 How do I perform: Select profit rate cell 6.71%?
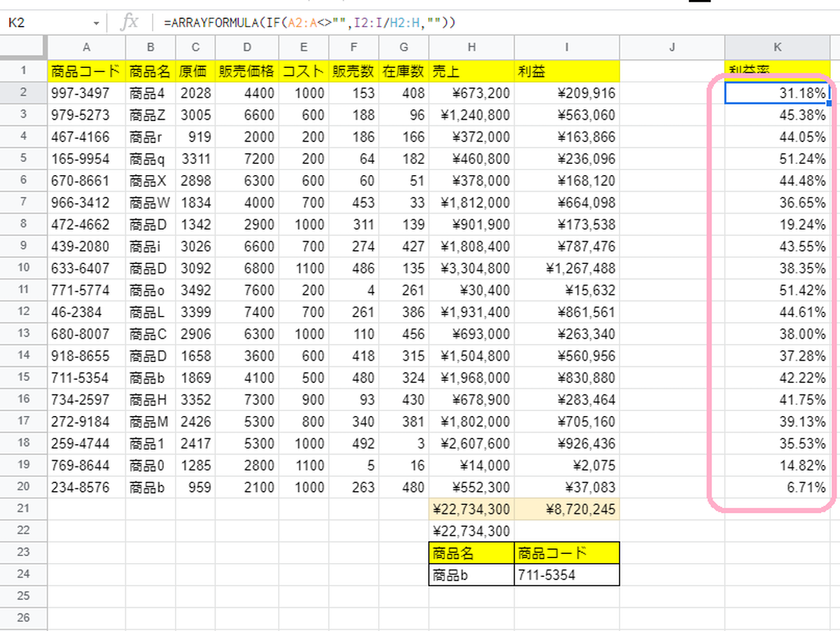coord(778,487)
